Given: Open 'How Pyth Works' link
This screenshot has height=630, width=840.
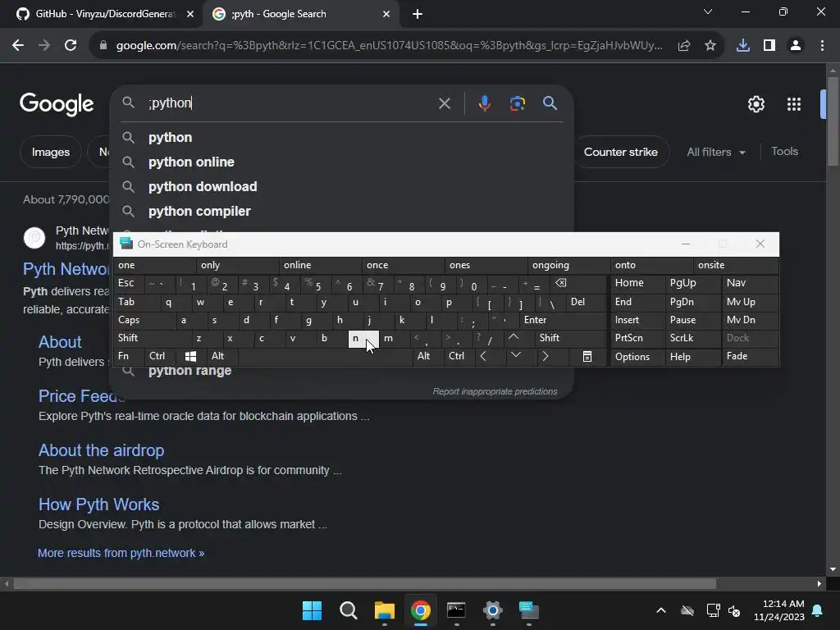Looking at the screenshot, I should (x=98, y=504).
